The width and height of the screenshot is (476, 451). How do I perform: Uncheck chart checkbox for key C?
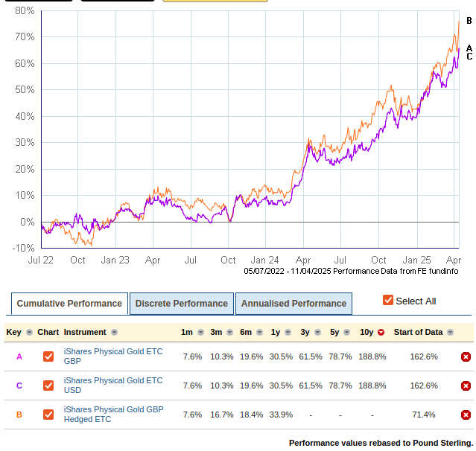(x=48, y=386)
